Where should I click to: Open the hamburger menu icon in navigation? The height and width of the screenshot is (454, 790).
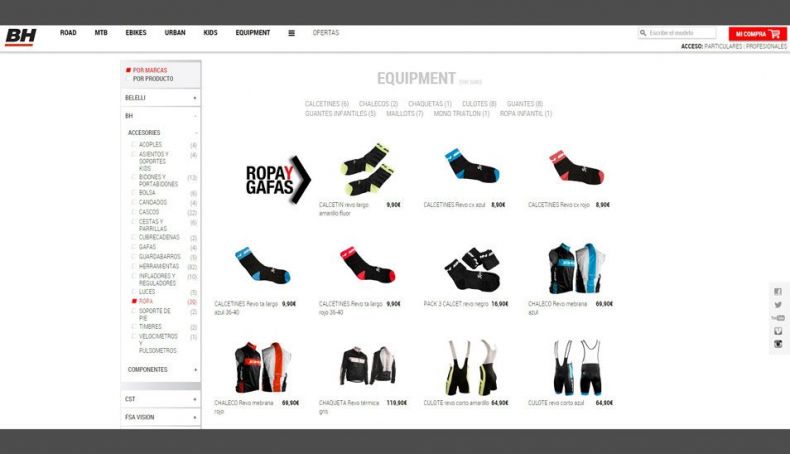coord(291,33)
